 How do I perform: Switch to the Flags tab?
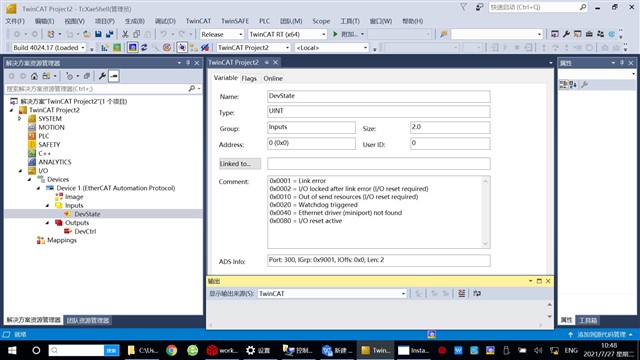[x=249, y=78]
